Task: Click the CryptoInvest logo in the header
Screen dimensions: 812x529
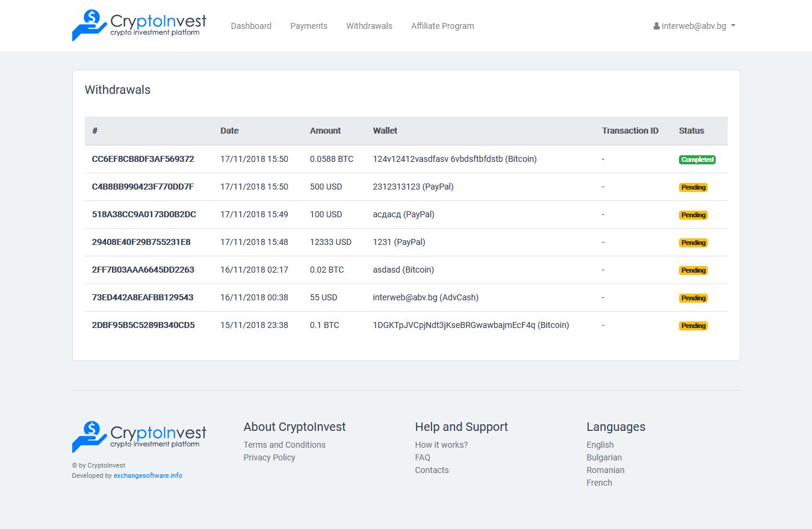Action: tap(139, 25)
